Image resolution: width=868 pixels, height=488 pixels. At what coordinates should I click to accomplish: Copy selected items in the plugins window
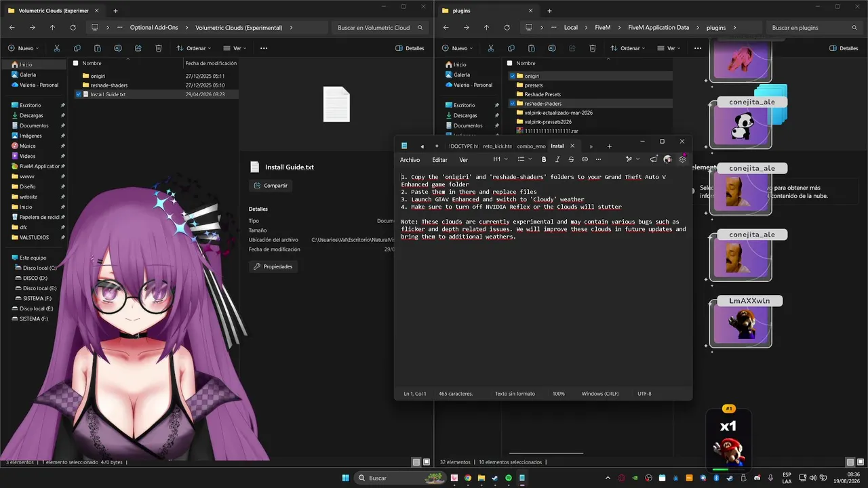511,48
